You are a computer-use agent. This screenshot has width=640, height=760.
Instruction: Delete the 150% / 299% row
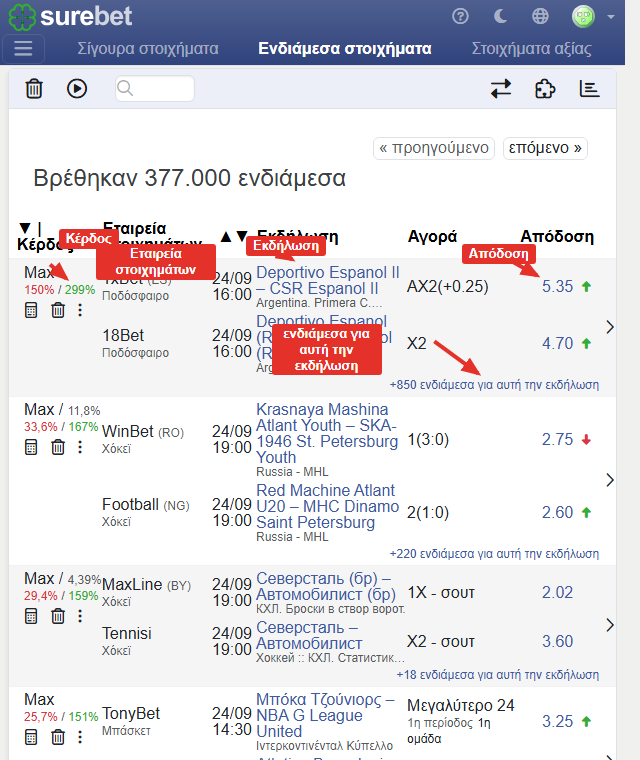pos(58,310)
